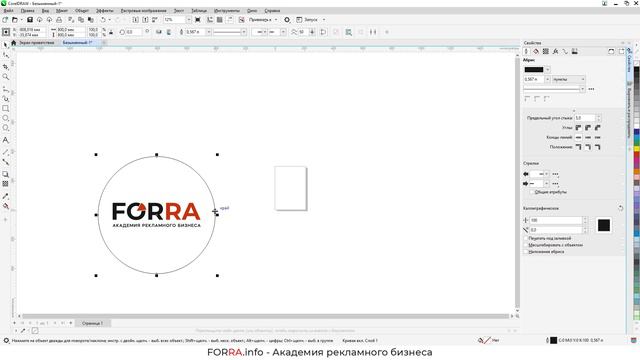This screenshot has height=360, width=640.
Task: Select the mitered corners option
Action: (x=578, y=128)
